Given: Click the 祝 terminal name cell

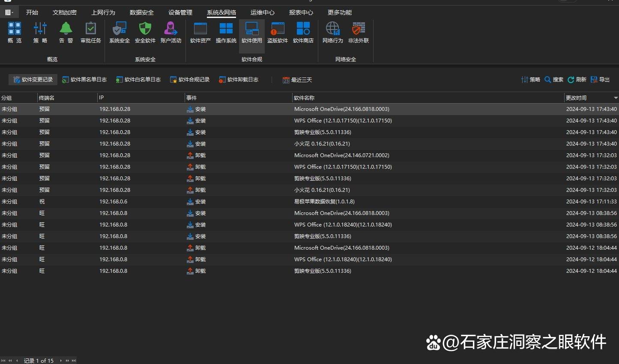Looking at the screenshot, I should coord(42,202).
